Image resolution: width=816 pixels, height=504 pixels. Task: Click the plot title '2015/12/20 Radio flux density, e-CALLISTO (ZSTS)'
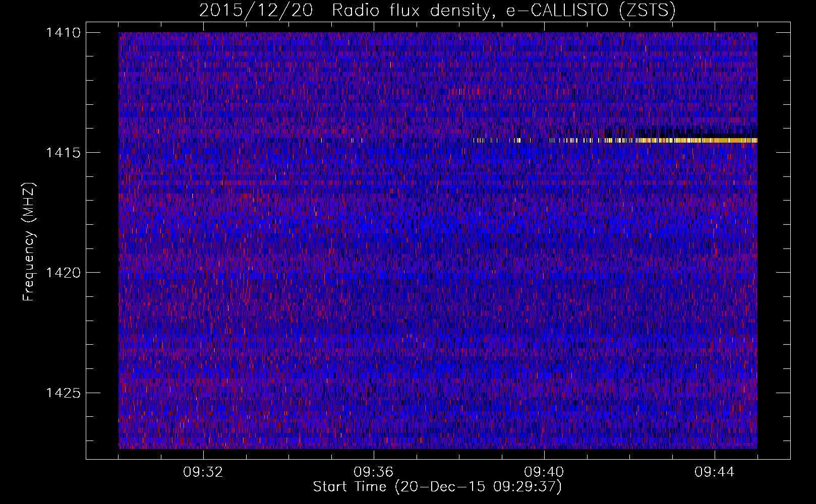coord(437,11)
